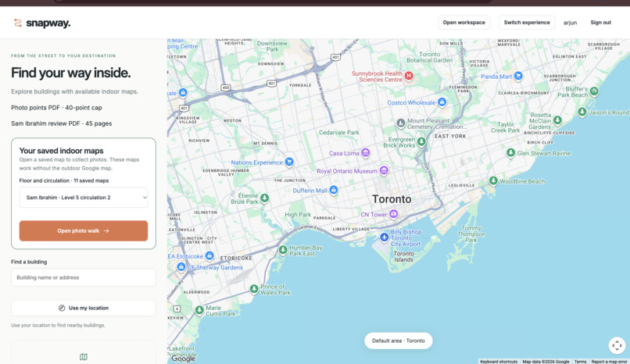The image size is (630, 364).
Task: Click the Google logo on map
Action: coord(183,359)
